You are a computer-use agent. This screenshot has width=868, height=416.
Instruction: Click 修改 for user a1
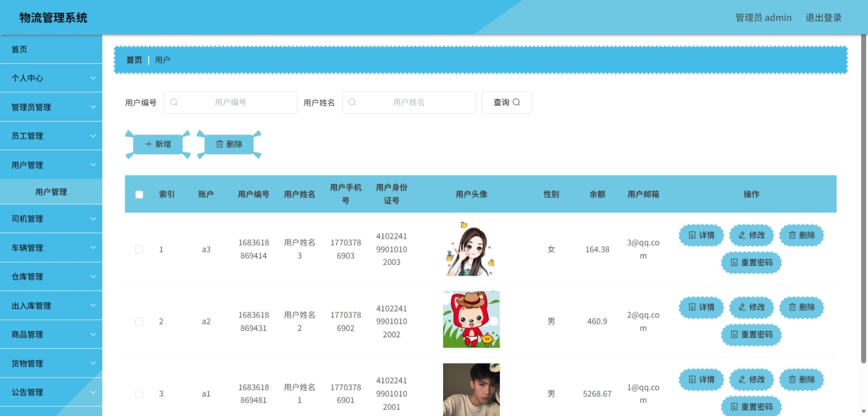click(x=751, y=380)
